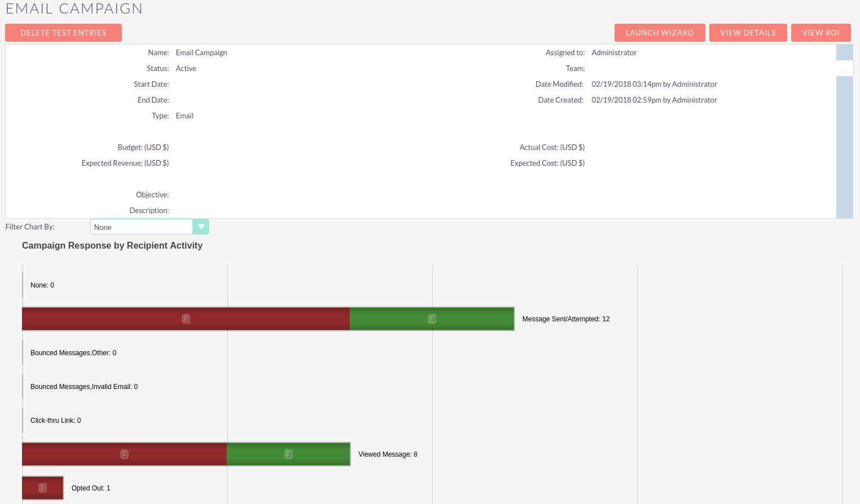Click the VIEW DETAILS button
The width and height of the screenshot is (860, 504).
pos(748,32)
